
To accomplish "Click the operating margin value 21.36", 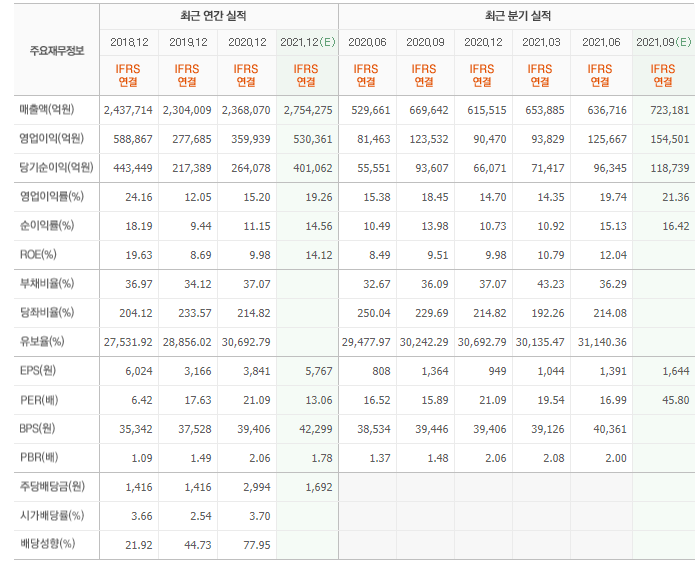I will 676,197.
